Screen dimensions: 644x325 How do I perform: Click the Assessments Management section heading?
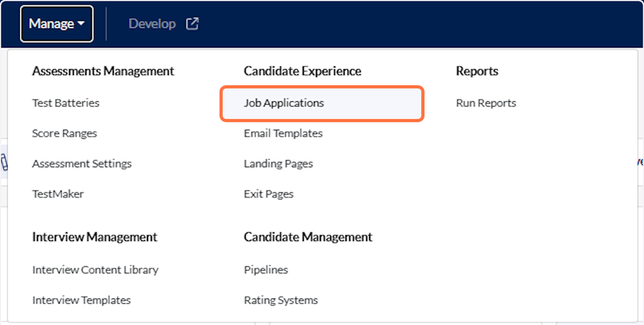point(103,71)
